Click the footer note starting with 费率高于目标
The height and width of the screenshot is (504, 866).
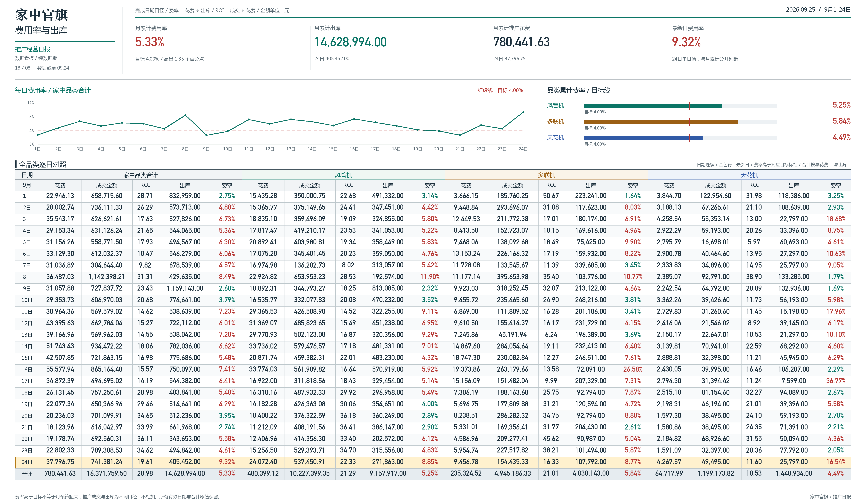[x=118, y=497]
